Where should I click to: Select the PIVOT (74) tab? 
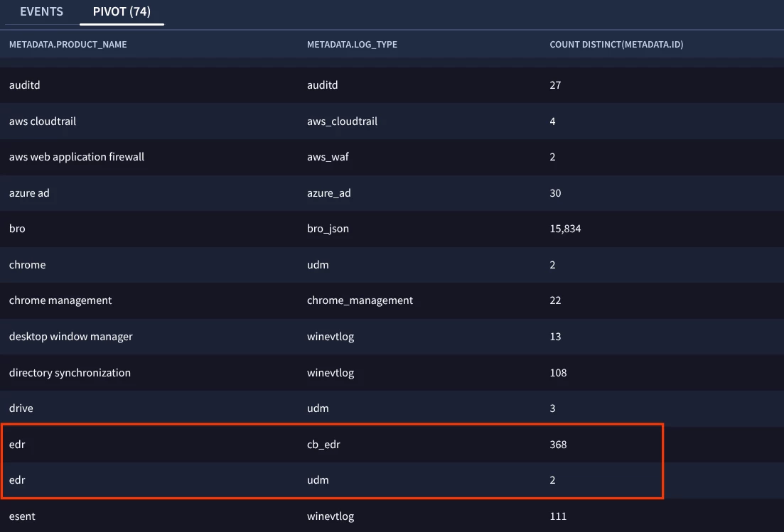pos(122,11)
